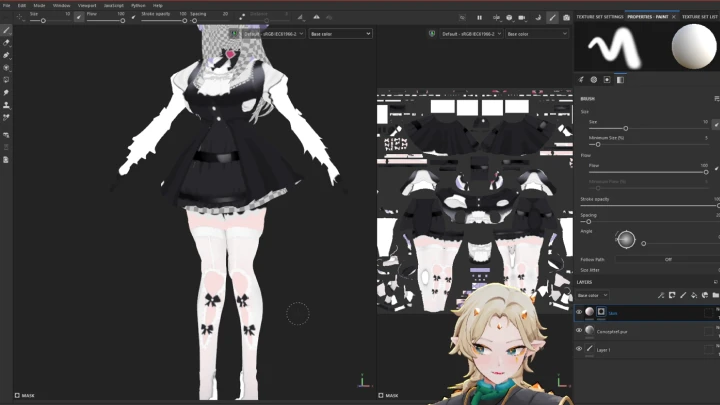Adjust the top toolbar Size slider handle
Image resolution: width=720 pixels, height=405 pixels.
pos(43,21)
